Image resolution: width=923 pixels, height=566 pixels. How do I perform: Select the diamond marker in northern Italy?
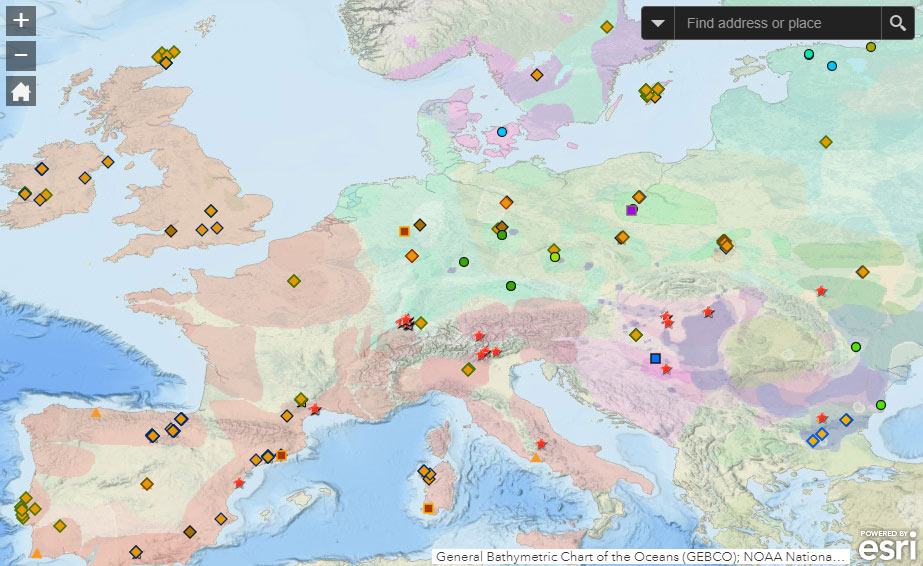tap(468, 369)
